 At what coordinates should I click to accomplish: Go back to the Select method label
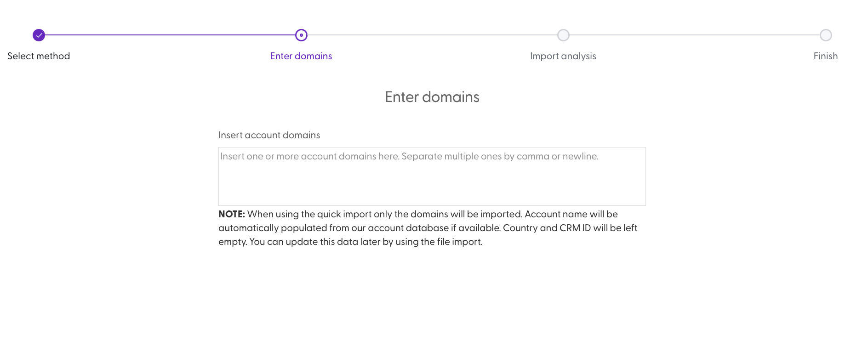point(39,56)
